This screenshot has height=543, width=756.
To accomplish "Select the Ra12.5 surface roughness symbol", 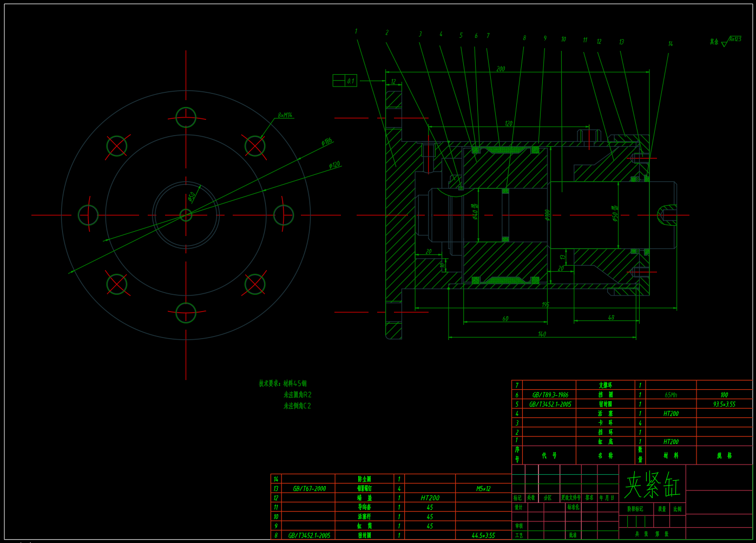I will point(733,40).
